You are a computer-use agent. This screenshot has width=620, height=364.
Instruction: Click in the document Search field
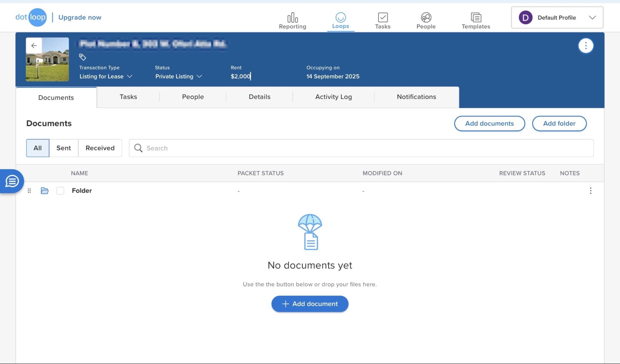(x=217, y=148)
